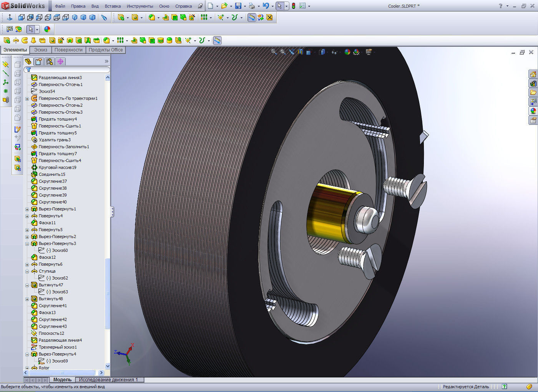
Task: Open the Save button dropdown arrow
Action: [245, 6]
